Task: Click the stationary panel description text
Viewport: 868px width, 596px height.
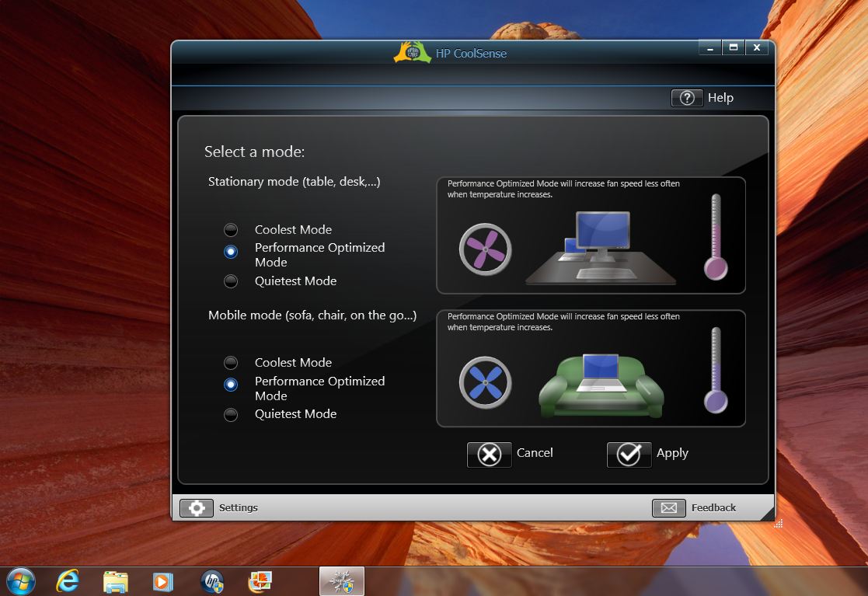Action: (563, 190)
